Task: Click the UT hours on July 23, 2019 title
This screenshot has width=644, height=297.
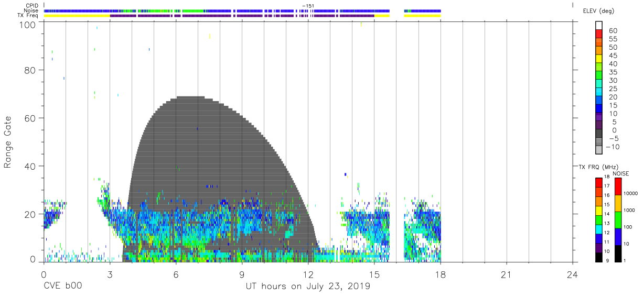Action: pos(308,287)
